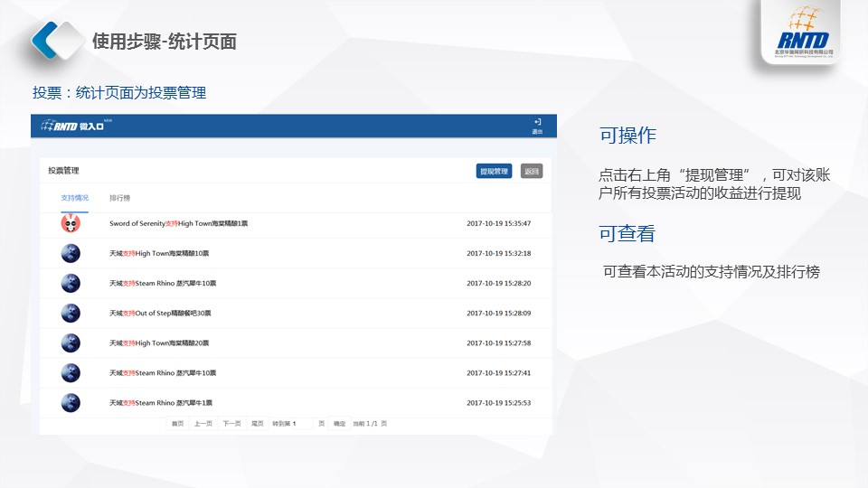The image size is (868, 488).
Task: Jump to 尾页 last page
Action: pyautogui.click(x=257, y=423)
